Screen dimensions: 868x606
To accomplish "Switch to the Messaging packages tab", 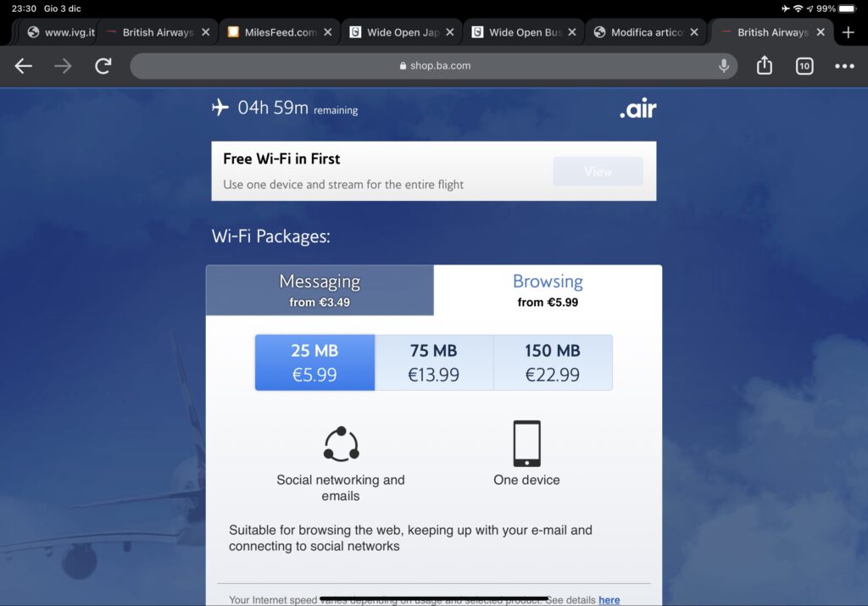I will (320, 290).
